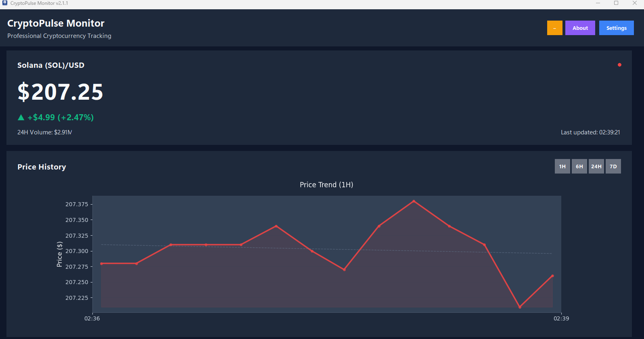Click the last data point on chart line

pyautogui.click(x=552, y=276)
